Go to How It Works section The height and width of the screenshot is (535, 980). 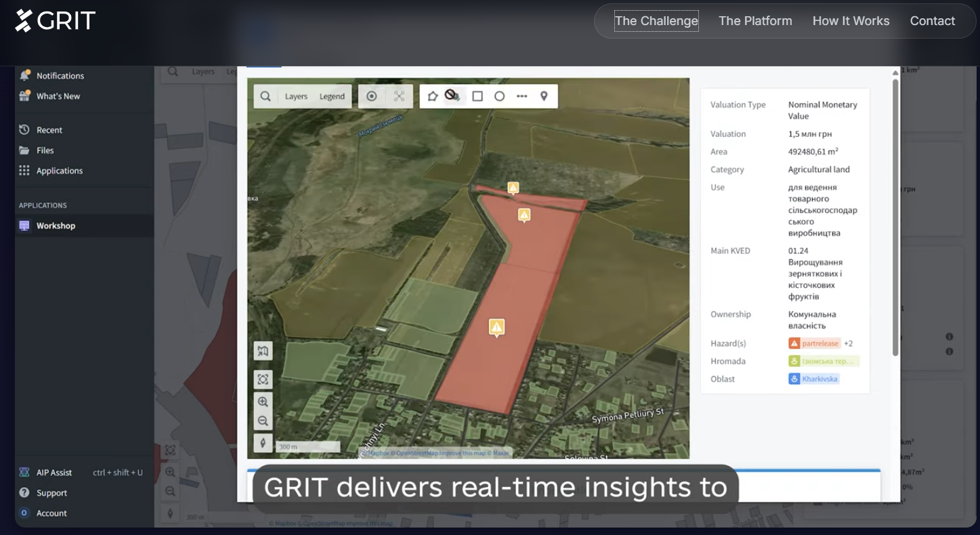click(x=851, y=21)
